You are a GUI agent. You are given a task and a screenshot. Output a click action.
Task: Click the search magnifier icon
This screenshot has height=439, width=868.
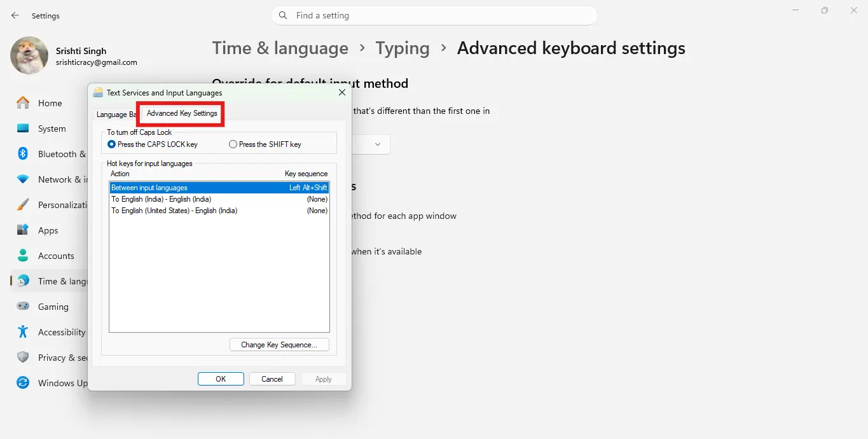284,15
